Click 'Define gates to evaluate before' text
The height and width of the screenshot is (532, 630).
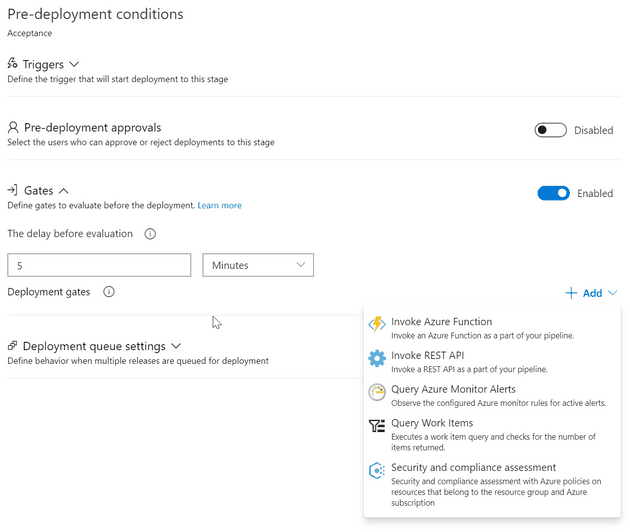(x=101, y=205)
